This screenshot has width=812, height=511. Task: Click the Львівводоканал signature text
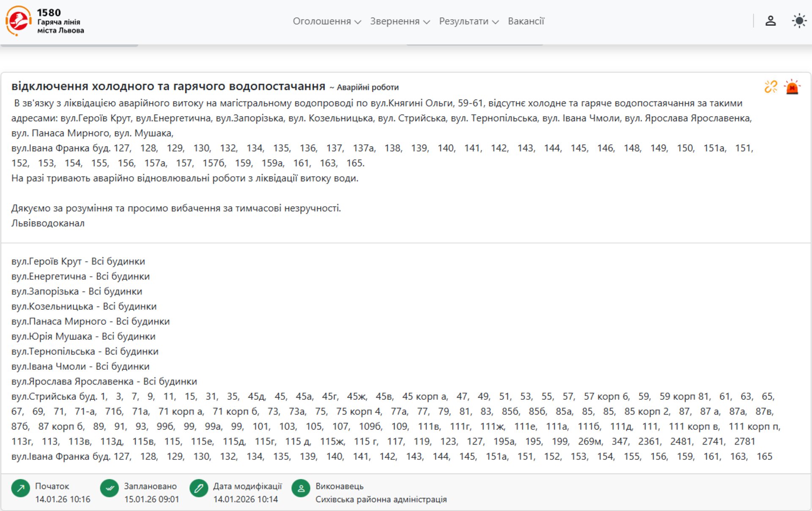(x=48, y=223)
